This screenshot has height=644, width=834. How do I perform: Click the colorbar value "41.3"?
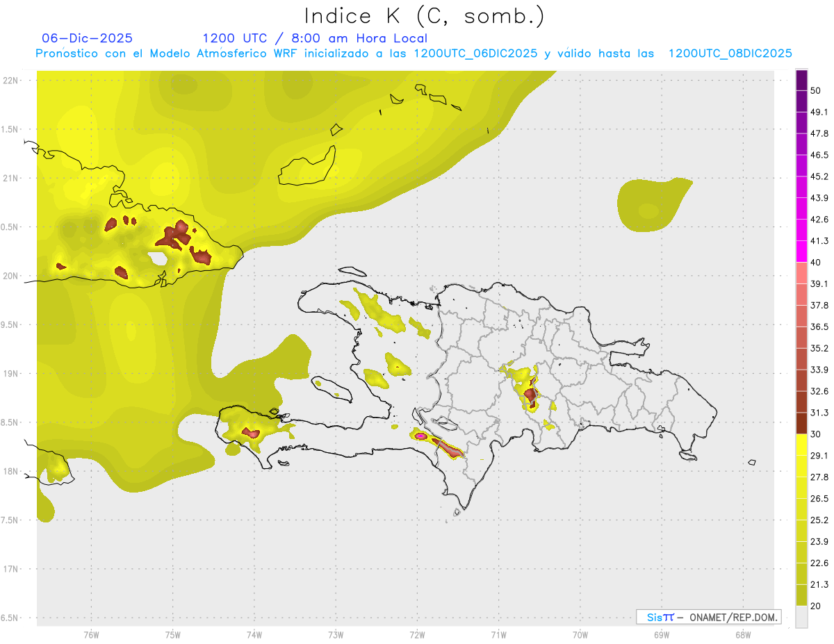click(x=819, y=241)
